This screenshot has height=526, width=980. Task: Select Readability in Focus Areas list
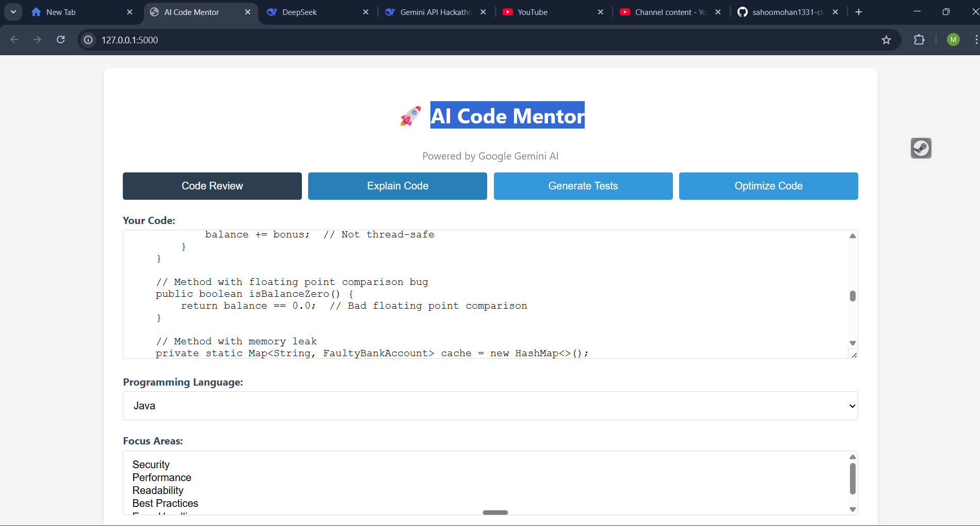157,490
